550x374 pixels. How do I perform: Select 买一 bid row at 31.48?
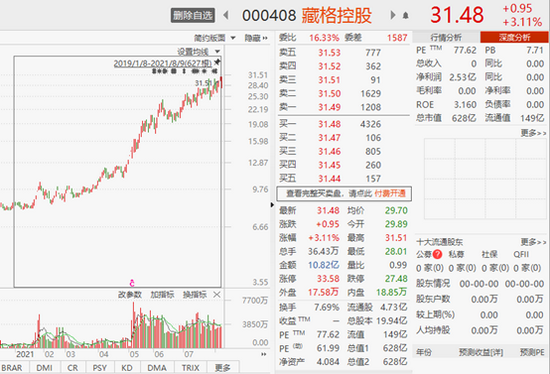tap(344, 124)
